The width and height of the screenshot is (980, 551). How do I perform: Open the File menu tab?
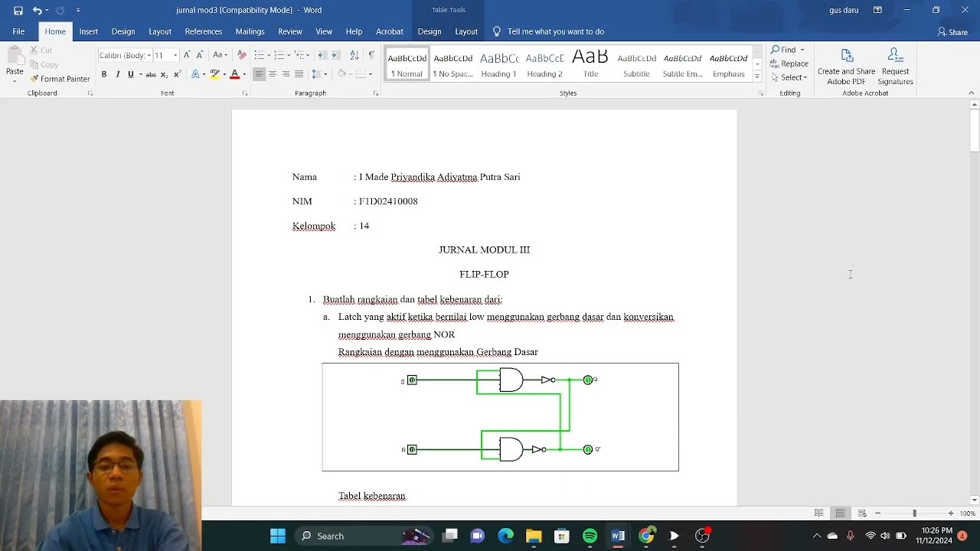click(18, 31)
